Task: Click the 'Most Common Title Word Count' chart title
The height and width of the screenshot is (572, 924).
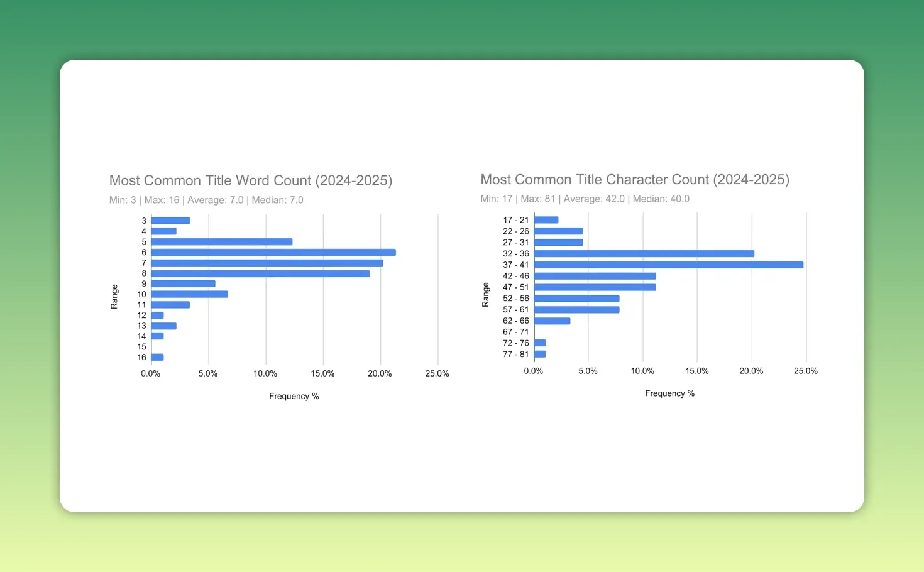Action: pyautogui.click(x=250, y=181)
